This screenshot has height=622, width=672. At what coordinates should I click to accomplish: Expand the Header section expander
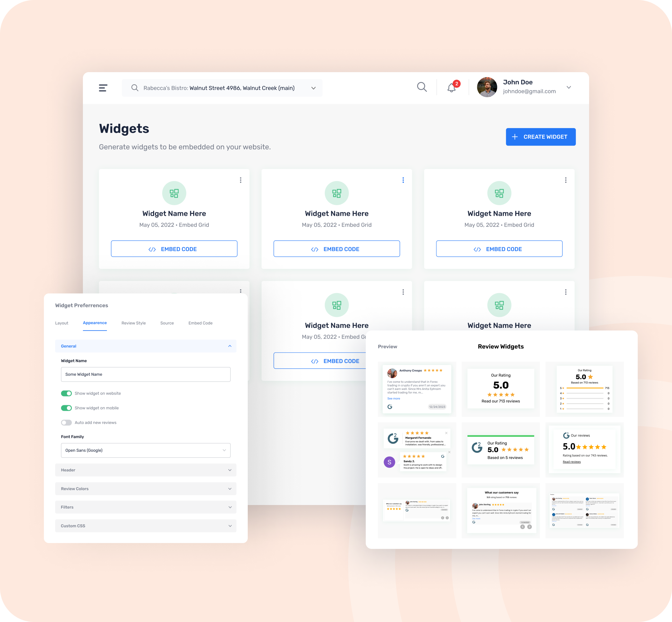pos(145,470)
